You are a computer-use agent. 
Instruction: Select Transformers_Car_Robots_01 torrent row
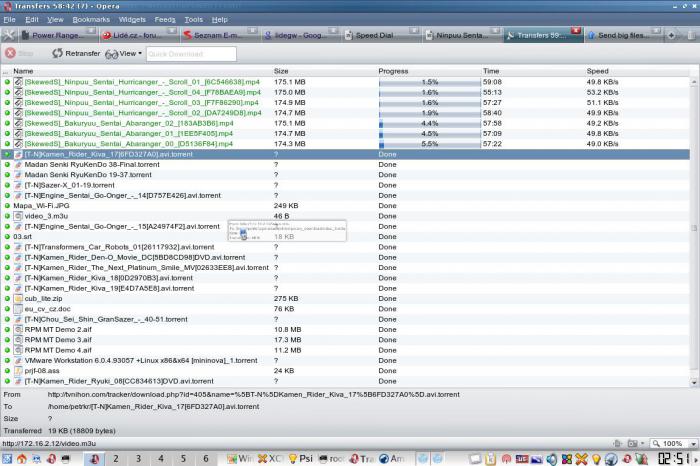346,247
